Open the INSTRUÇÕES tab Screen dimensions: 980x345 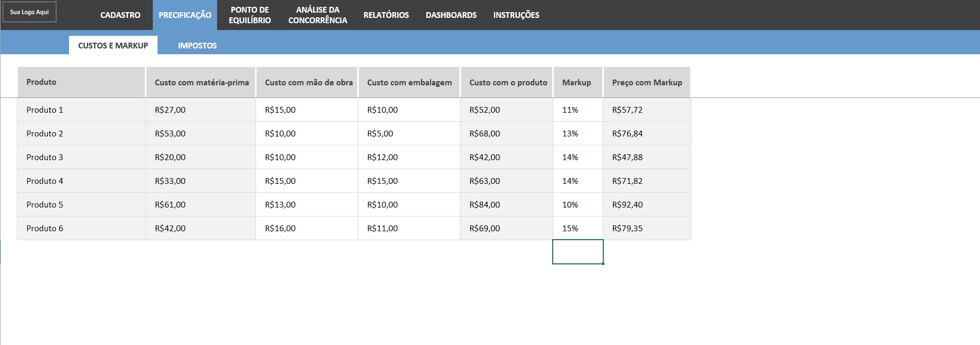516,15
